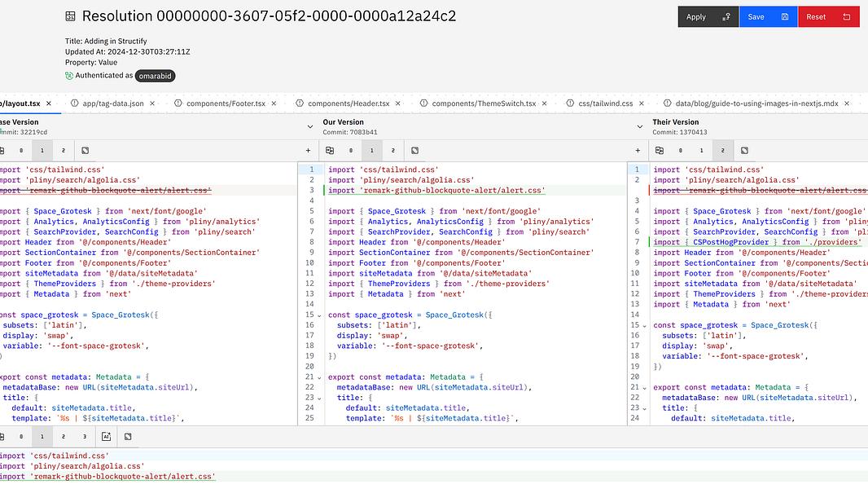The image size is (868, 489).
Task: Click the conflict icon on components/Header.tsx tab
Action: coord(300,103)
